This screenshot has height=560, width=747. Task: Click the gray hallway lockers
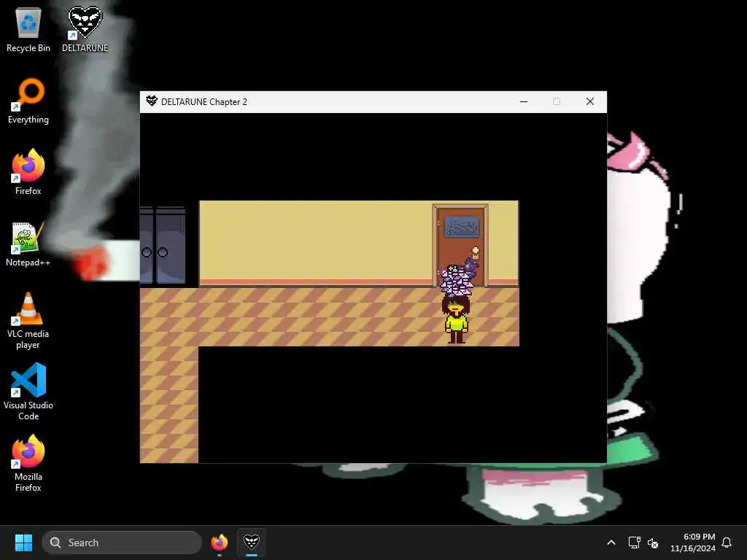tap(163, 245)
